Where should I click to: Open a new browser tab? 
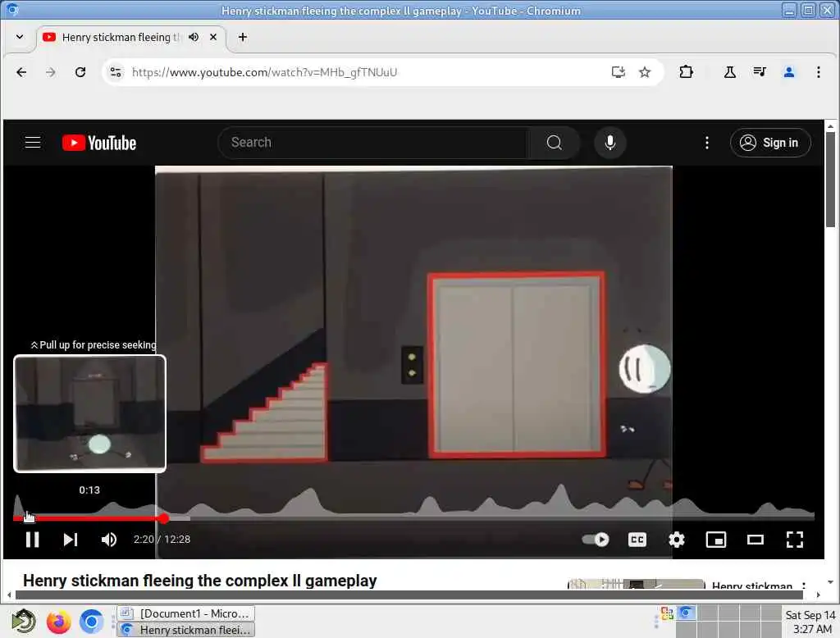243,37
